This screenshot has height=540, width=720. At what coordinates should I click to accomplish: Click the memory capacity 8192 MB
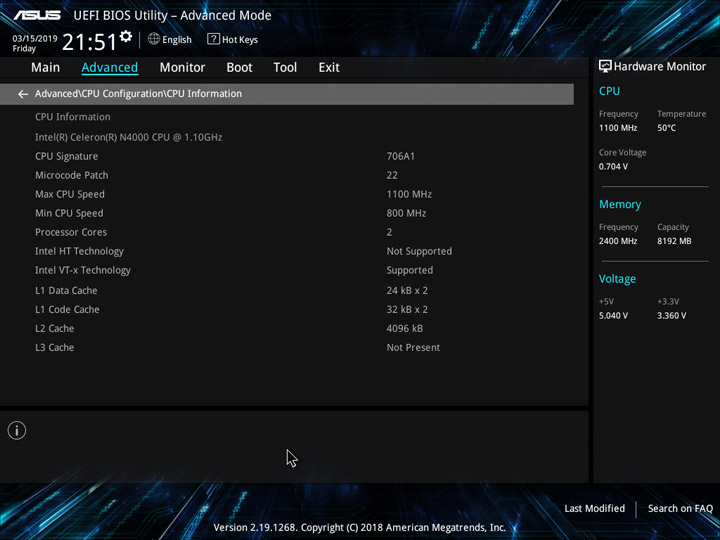tap(674, 241)
